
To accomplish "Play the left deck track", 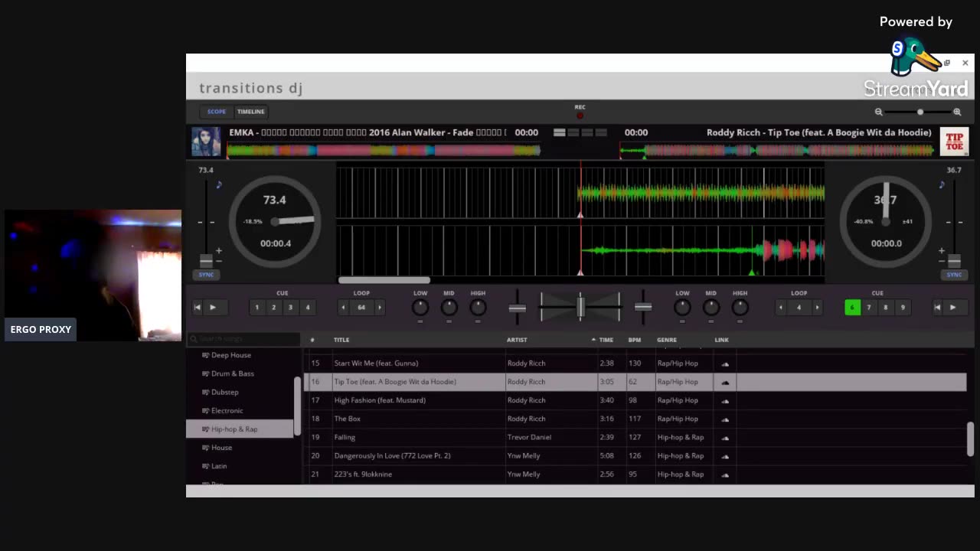I will click(213, 308).
